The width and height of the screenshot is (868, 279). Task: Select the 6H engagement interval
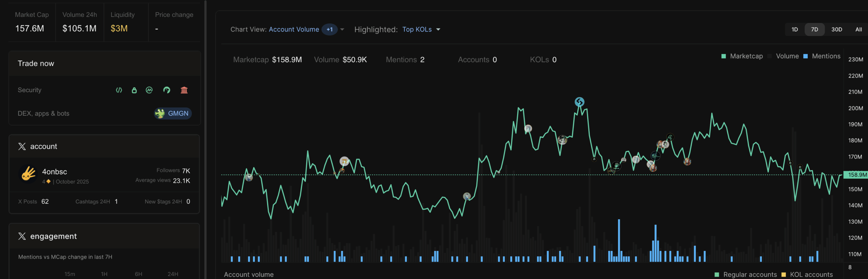point(139,274)
